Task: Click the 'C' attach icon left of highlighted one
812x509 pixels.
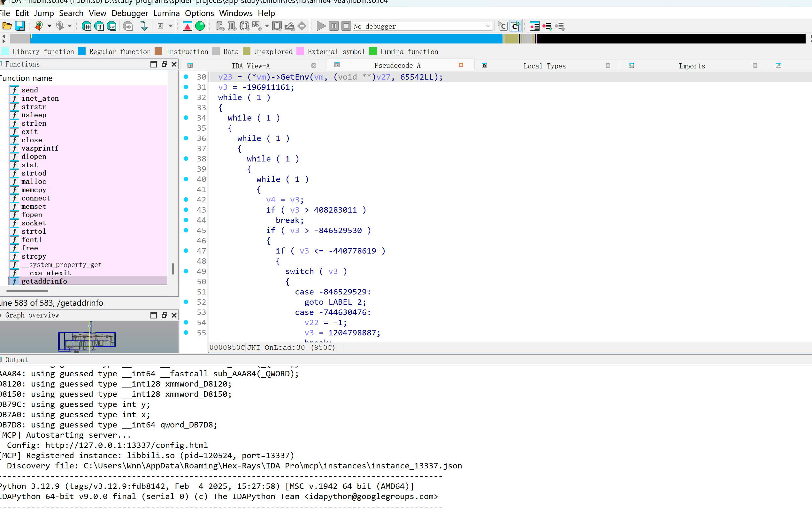Action: 503,26
